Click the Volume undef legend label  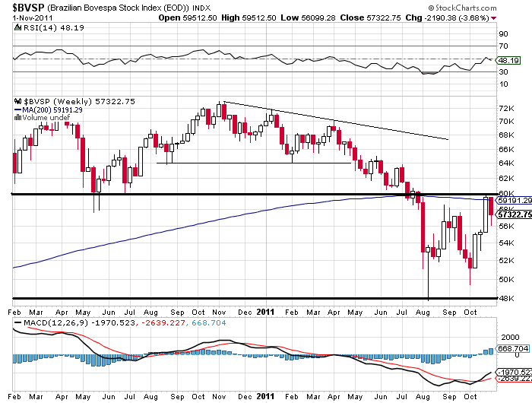pyautogui.click(x=46, y=117)
